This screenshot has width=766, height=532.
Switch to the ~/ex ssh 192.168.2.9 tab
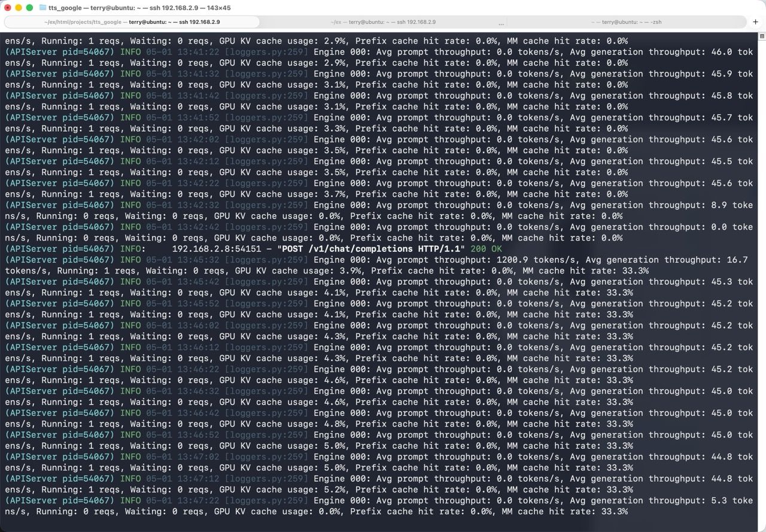(x=383, y=22)
